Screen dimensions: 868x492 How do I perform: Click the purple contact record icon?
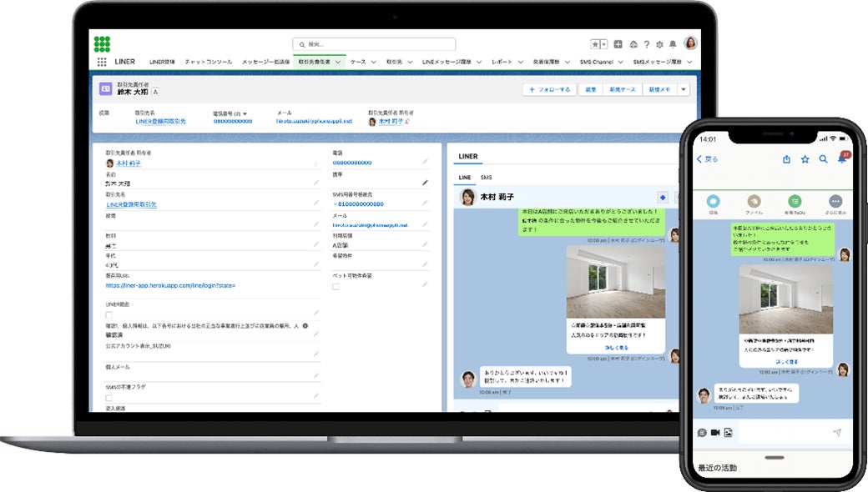[105, 88]
